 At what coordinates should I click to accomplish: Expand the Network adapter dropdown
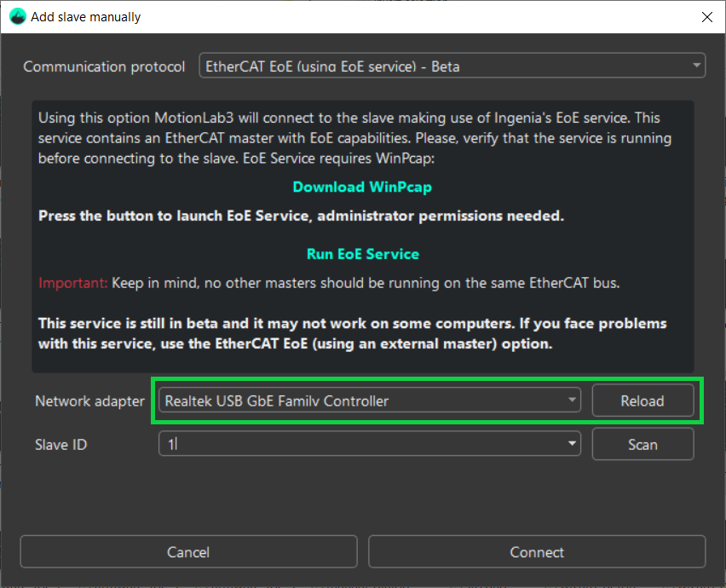368,401
